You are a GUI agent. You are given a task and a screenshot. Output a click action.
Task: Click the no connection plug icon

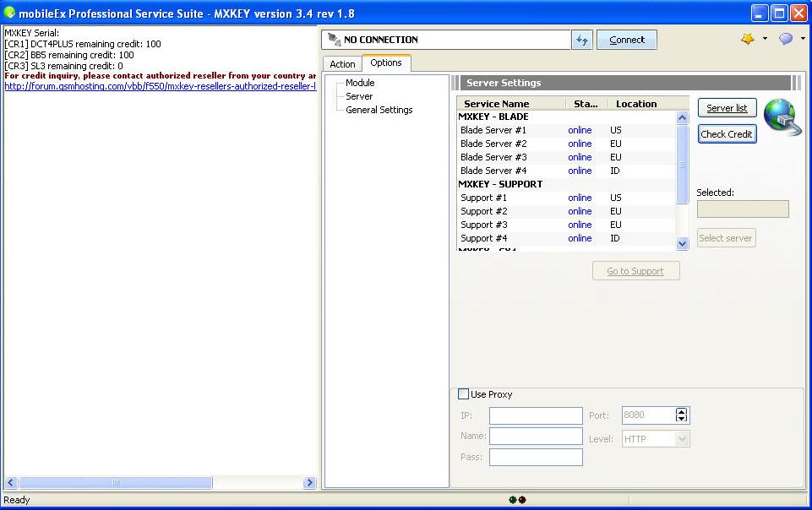[x=334, y=40]
